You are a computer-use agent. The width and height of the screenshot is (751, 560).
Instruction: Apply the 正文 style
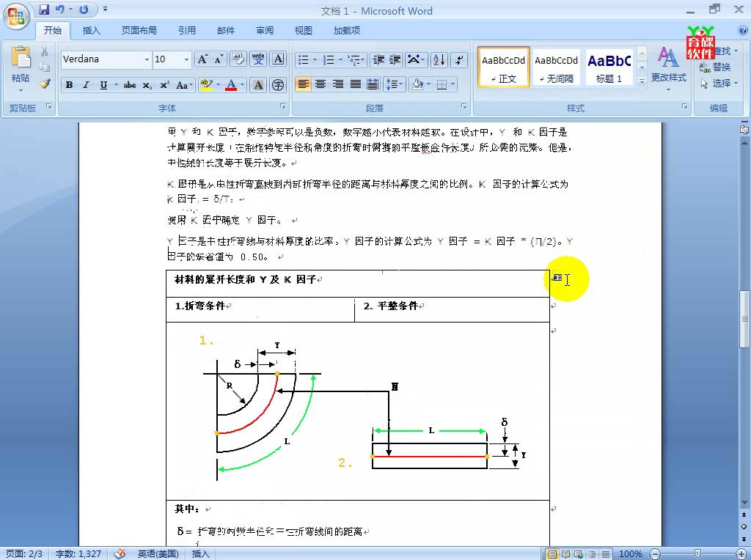coord(503,67)
